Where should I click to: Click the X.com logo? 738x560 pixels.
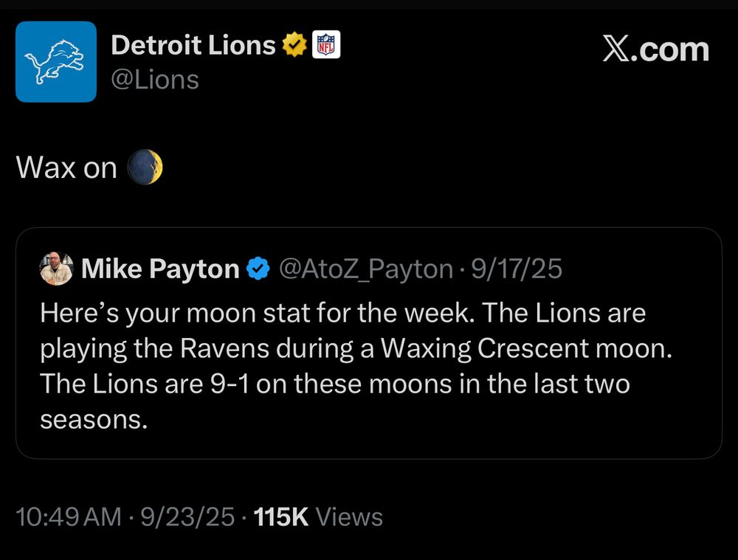[x=655, y=49]
